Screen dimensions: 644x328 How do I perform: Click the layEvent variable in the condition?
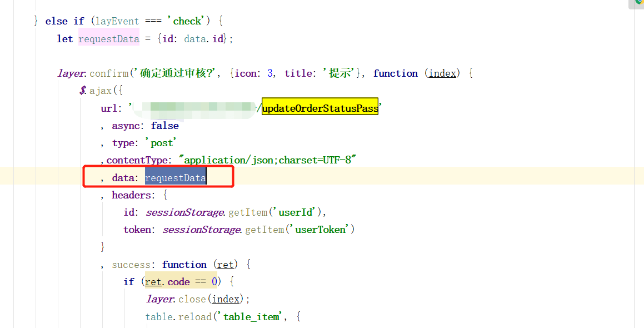[117, 21]
